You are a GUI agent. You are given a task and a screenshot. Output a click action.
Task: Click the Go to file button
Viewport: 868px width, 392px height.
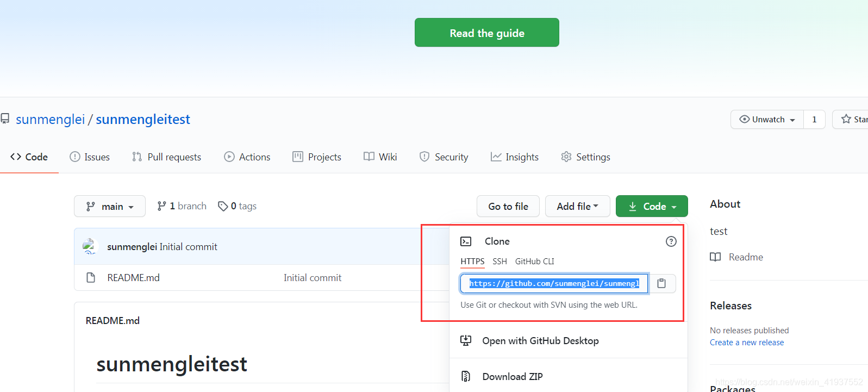coord(508,206)
